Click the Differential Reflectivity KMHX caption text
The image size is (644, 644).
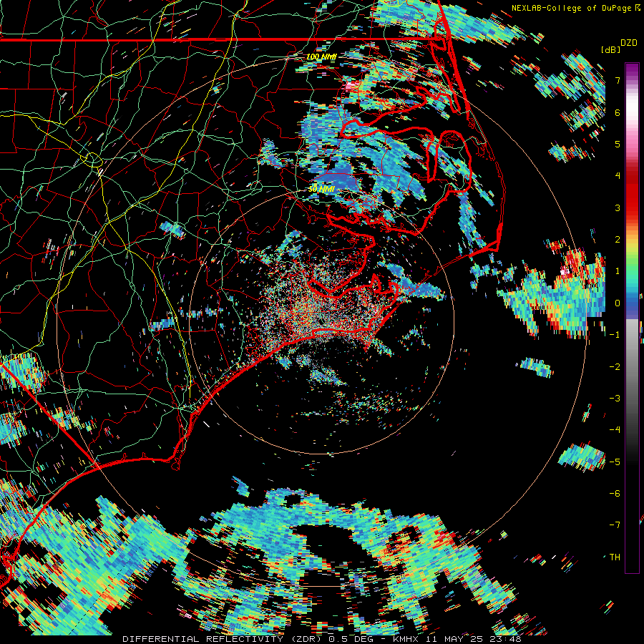[322, 639]
